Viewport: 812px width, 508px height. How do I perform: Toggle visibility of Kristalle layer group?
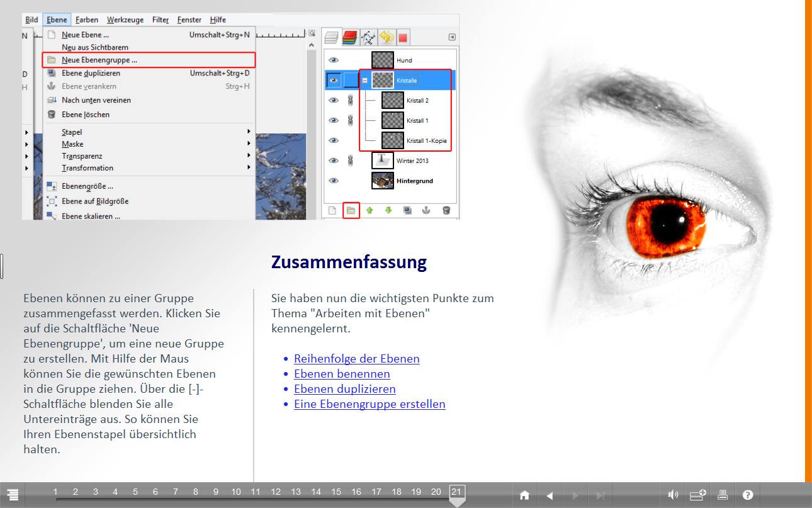point(334,80)
